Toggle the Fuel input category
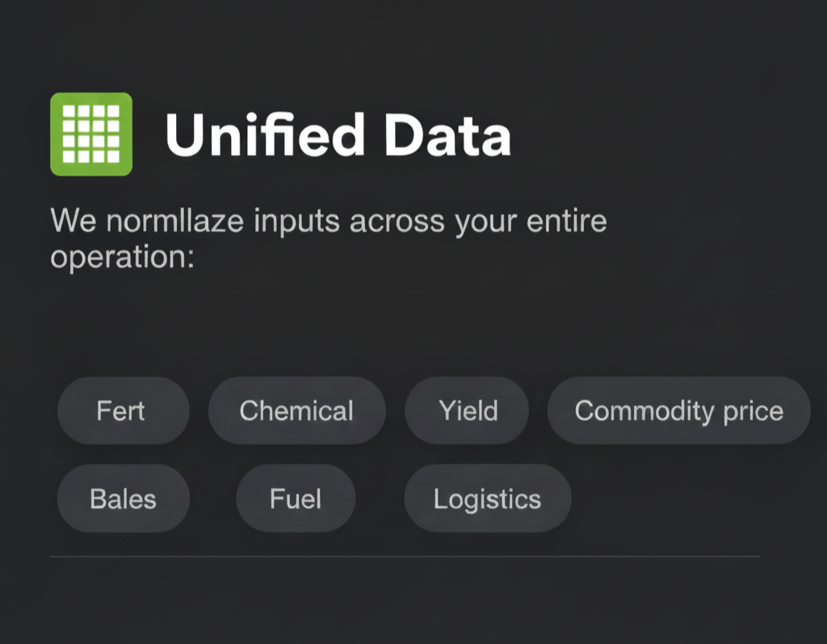827x644 pixels. coord(296,499)
